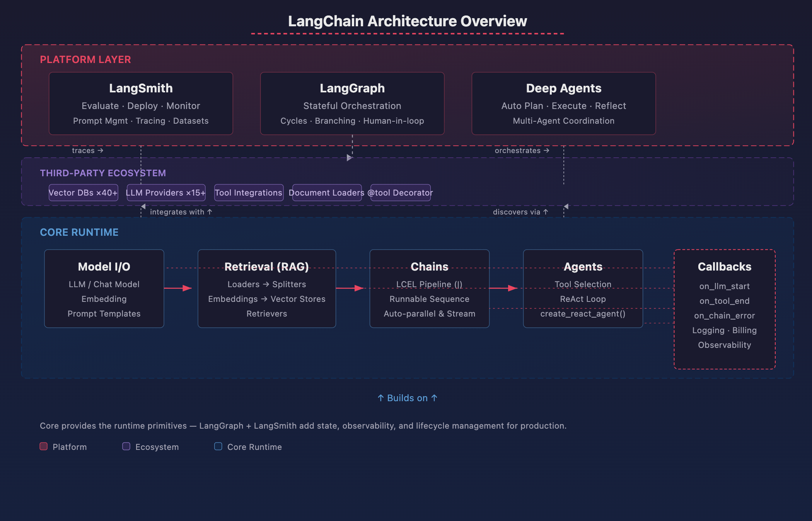Select the LangGraph platform box
Screen dimensions: 812x521
pyautogui.click(x=352, y=103)
